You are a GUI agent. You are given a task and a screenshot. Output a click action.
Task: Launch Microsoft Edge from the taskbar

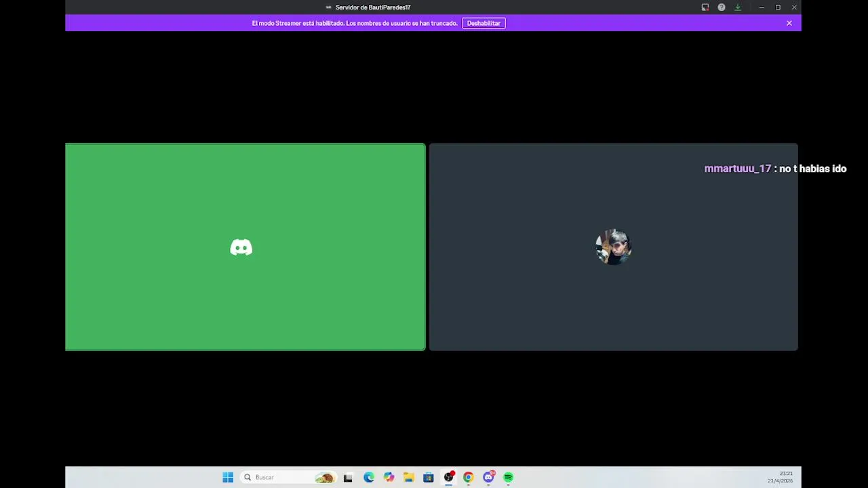coord(368,477)
